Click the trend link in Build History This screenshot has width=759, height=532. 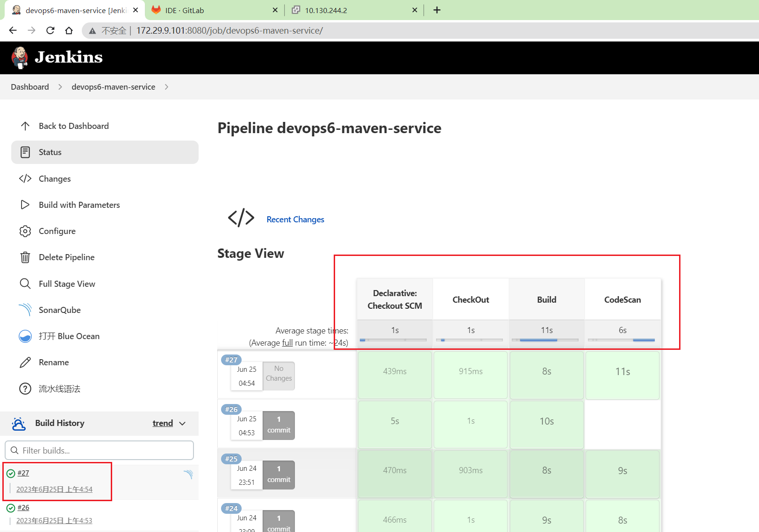point(163,423)
